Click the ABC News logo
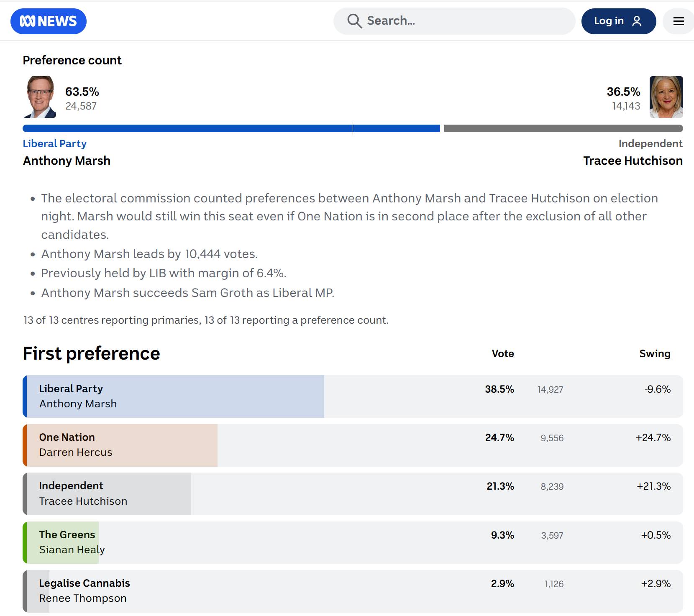 [49, 21]
